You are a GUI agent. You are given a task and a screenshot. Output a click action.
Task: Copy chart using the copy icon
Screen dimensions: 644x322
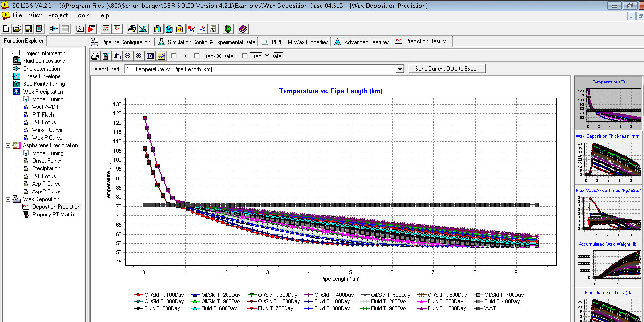pyautogui.click(x=117, y=56)
